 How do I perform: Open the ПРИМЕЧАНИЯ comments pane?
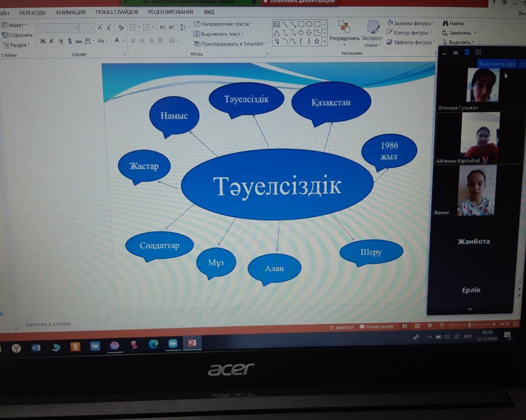[x=376, y=327]
